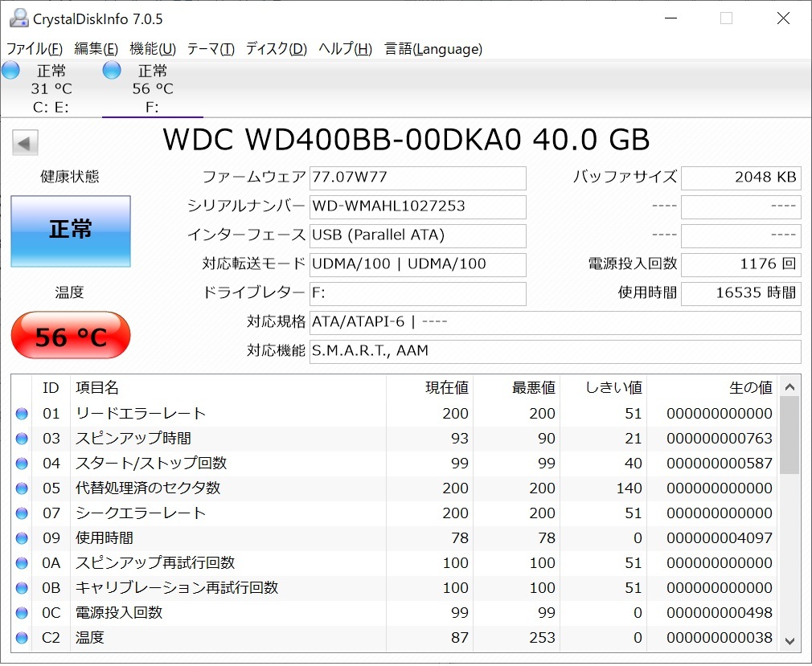Click the transfer mode field UDMA/100

(418, 265)
